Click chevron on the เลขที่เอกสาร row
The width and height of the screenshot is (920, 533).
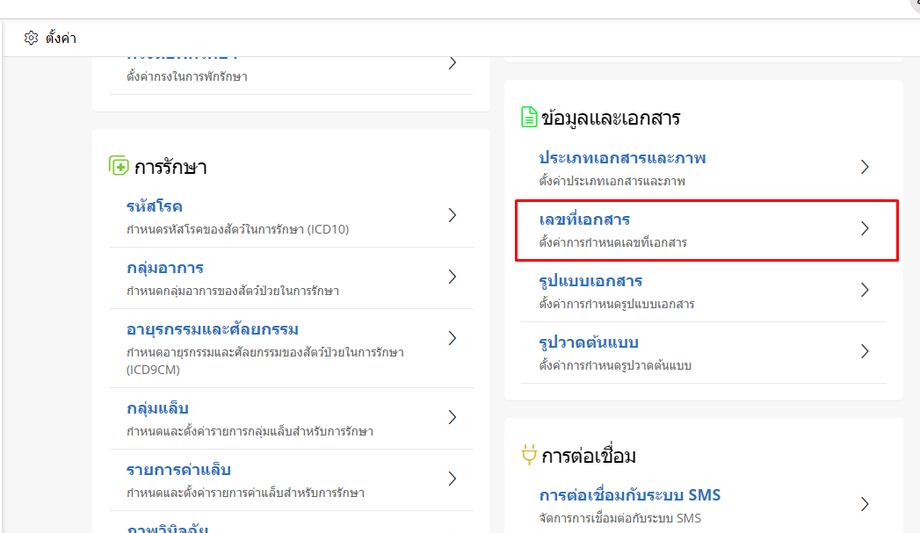[x=865, y=229]
